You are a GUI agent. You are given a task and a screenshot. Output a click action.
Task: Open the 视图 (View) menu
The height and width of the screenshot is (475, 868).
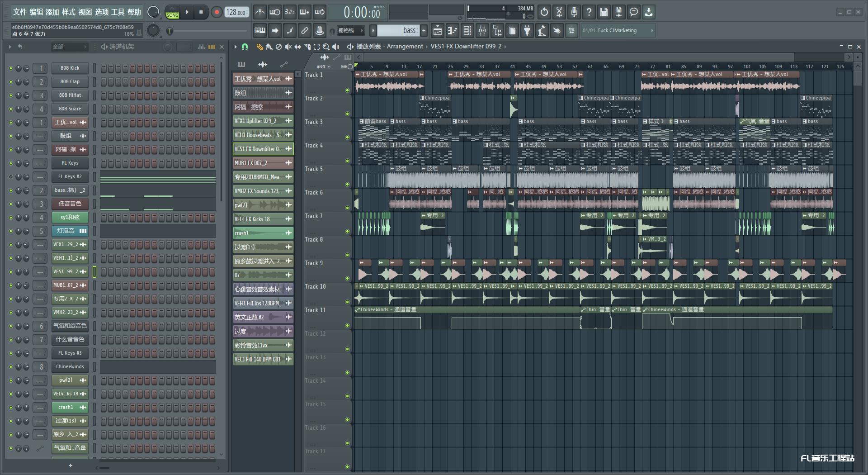(85, 12)
